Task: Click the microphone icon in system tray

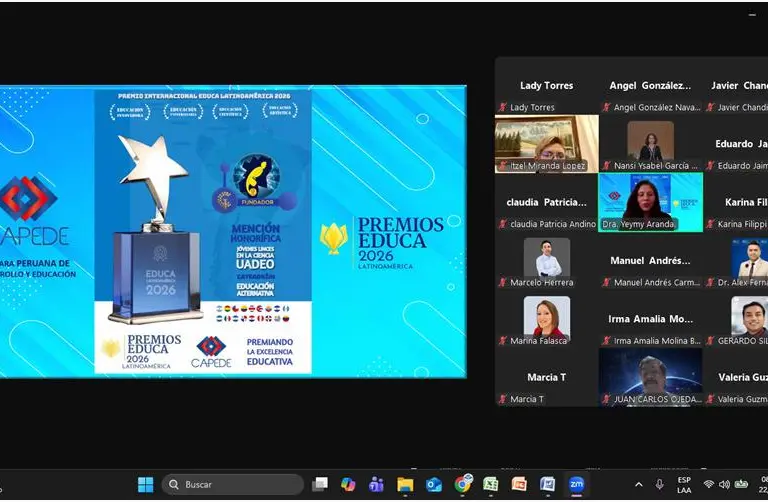Action: pos(660,485)
